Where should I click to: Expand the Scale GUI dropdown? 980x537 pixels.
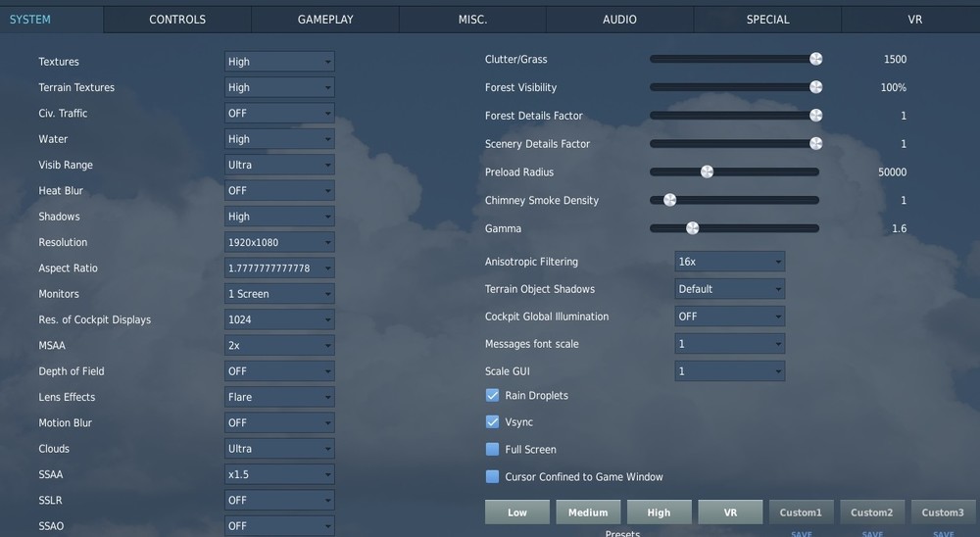729,371
